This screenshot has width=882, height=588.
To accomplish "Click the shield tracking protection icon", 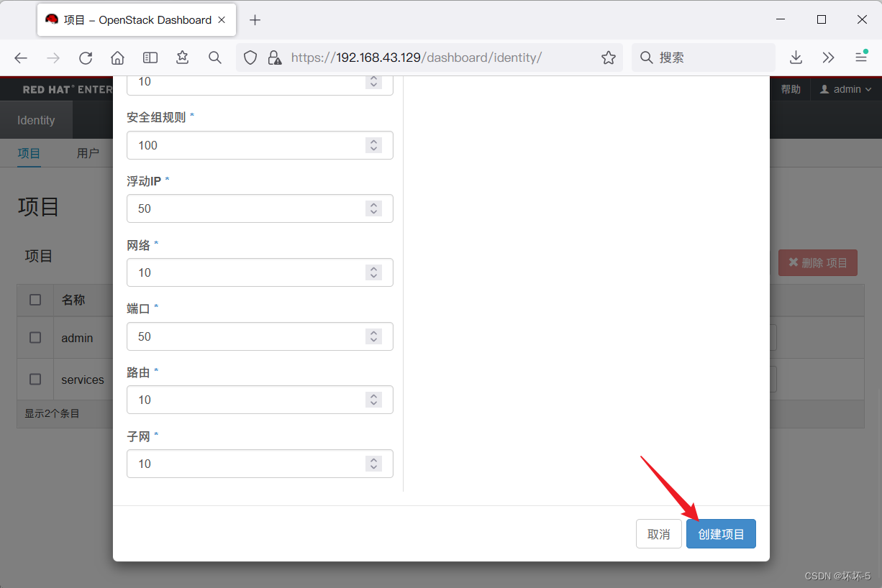I will tap(250, 58).
